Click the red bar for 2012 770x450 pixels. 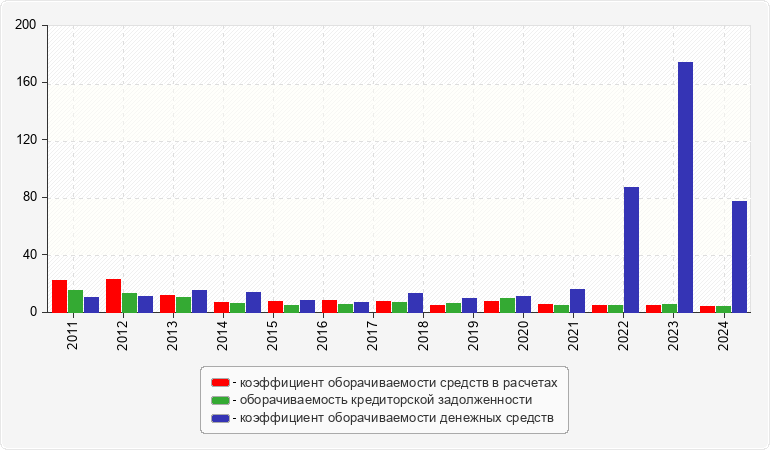click(x=114, y=296)
